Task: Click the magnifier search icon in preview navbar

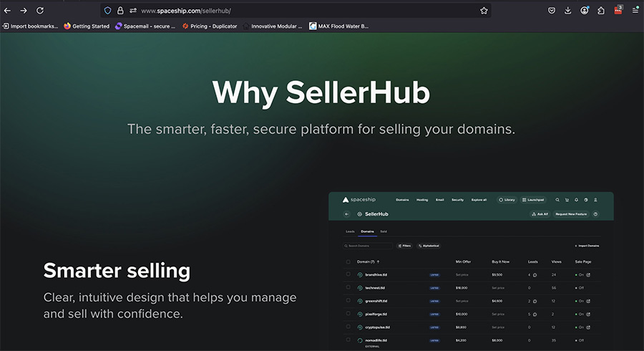Action: click(x=557, y=200)
